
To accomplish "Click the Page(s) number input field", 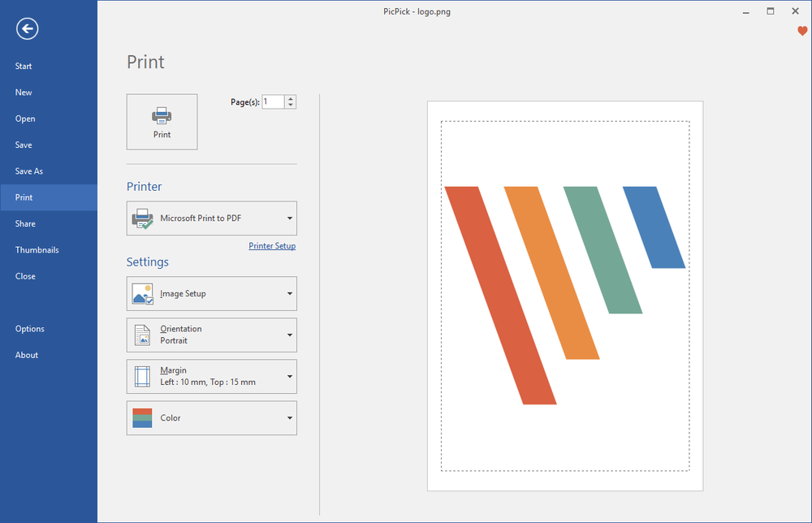I will point(272,102).
